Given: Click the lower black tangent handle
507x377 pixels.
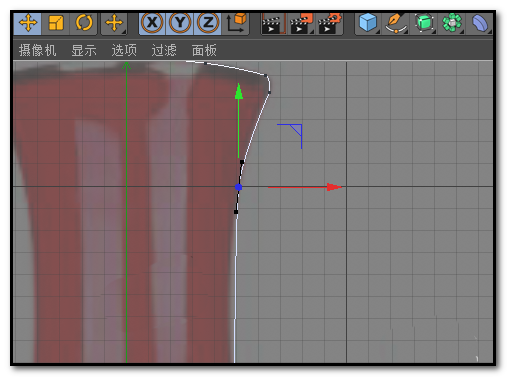Looking at the screenshot, I should tap(236, 212).
